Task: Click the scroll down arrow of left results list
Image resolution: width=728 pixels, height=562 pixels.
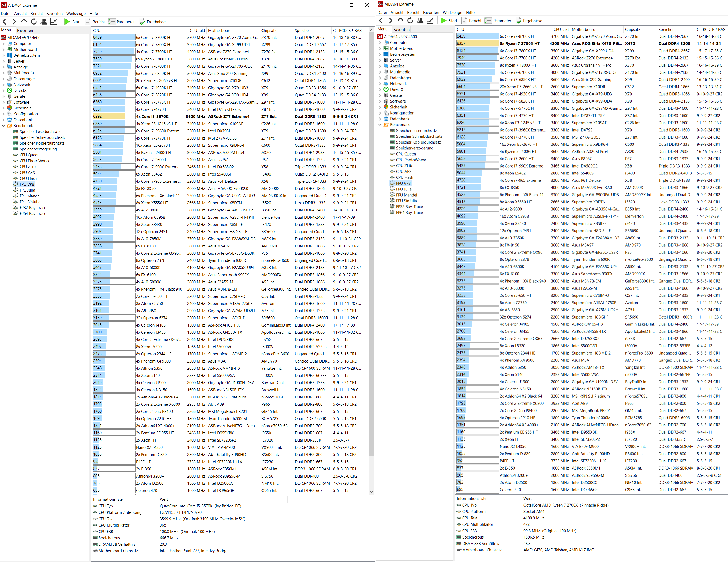Action: click(371, 491)
